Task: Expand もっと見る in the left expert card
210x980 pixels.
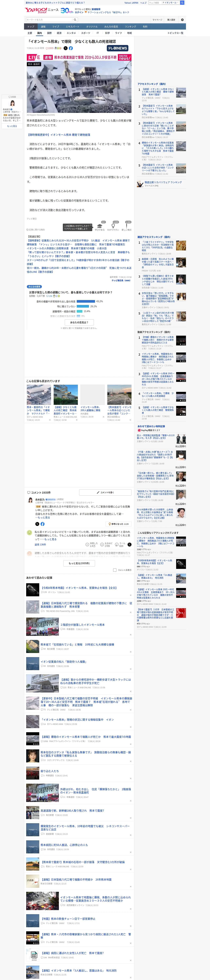Action: (x=12, y=126)
